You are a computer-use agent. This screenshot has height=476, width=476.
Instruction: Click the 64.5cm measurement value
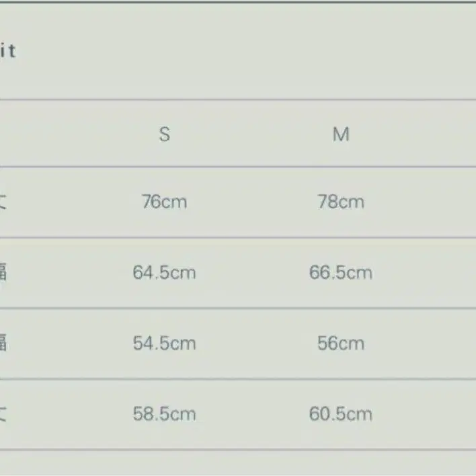coord(164,272)
